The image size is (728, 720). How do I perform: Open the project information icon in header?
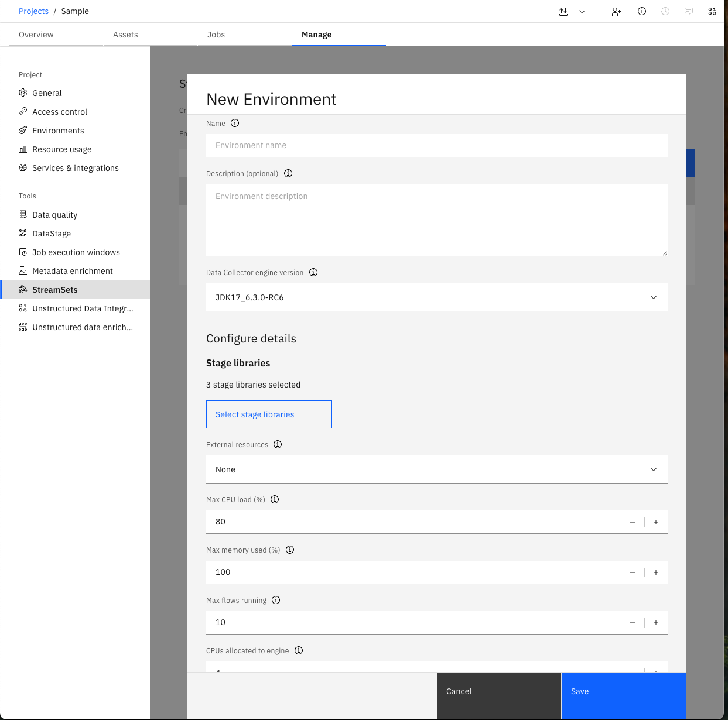coord(642,11)
